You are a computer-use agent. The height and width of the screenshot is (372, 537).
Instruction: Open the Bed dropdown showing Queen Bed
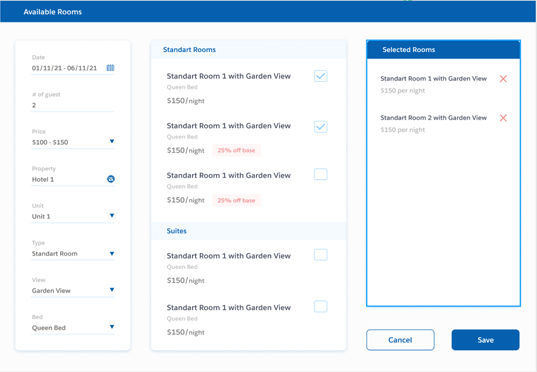click(x=112, y=327)
